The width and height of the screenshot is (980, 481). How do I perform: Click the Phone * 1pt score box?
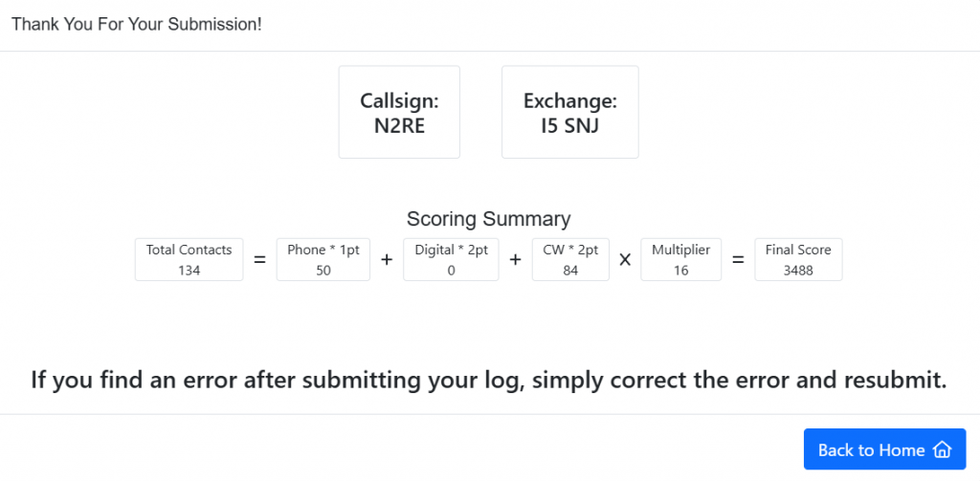click(323, 259)
